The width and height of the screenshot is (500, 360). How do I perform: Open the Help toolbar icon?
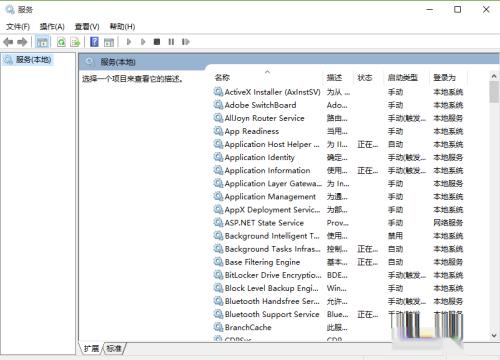(94, 42)
